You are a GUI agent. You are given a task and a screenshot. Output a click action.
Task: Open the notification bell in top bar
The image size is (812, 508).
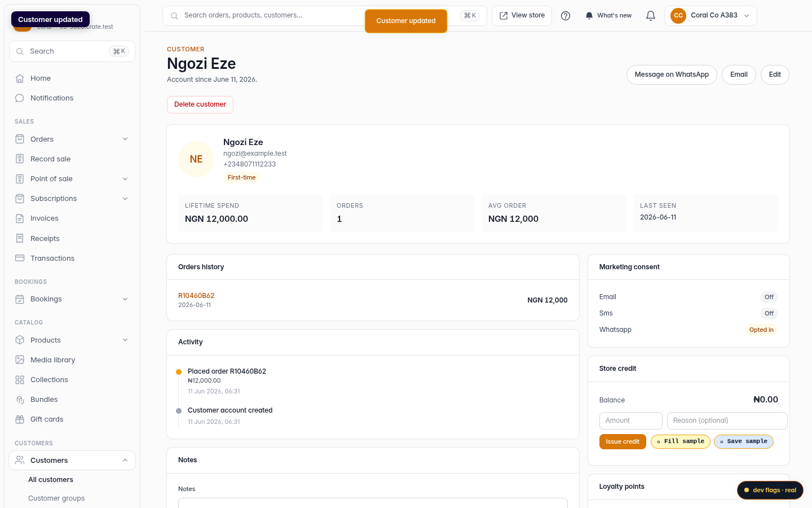pyautogui.click(x=651, y=16)
